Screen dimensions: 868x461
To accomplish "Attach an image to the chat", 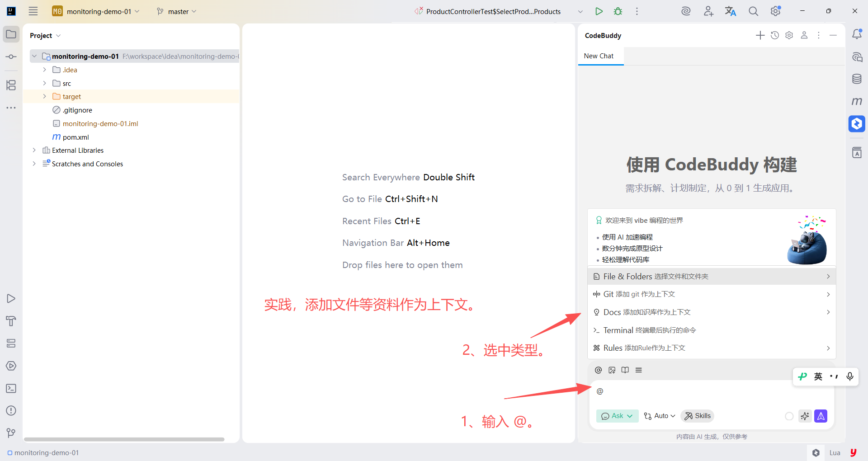I will tap(612, 370).
